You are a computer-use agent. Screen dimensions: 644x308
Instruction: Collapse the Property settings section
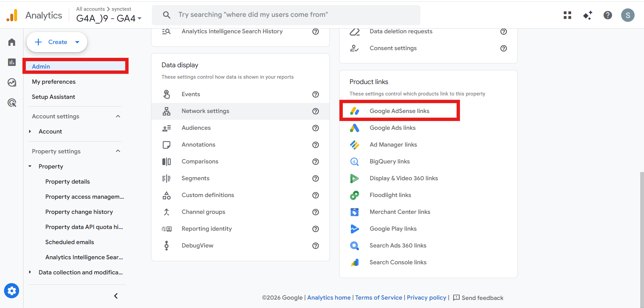pyautogui.click(x=118, y=151)
